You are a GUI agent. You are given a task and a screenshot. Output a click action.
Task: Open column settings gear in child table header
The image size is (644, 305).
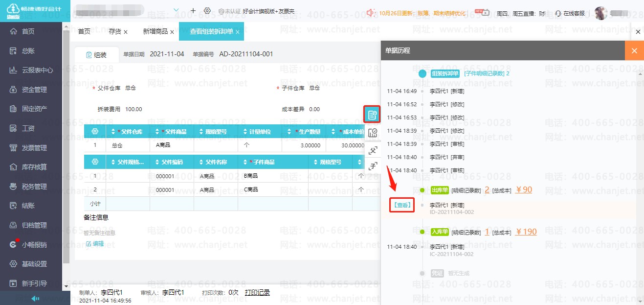pos(95,162)
